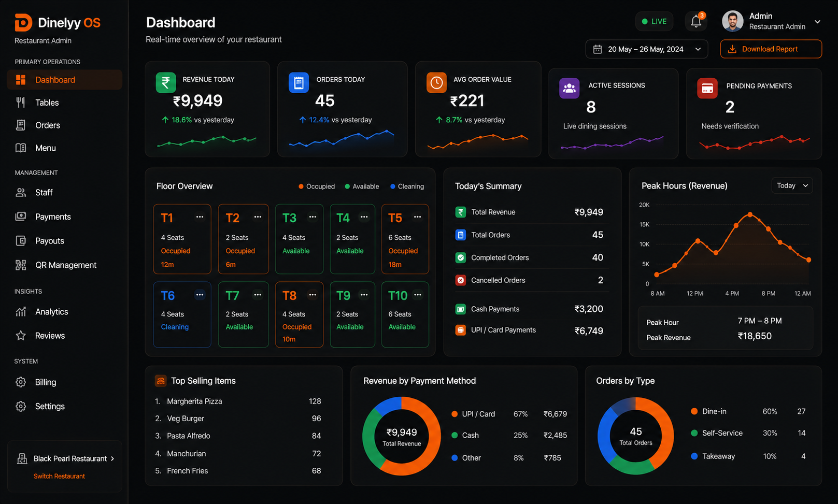The width and height of the screenshot is (838, 504).
Task: Click the Peak Hours chart peak data point
Action: click(750, 214)
